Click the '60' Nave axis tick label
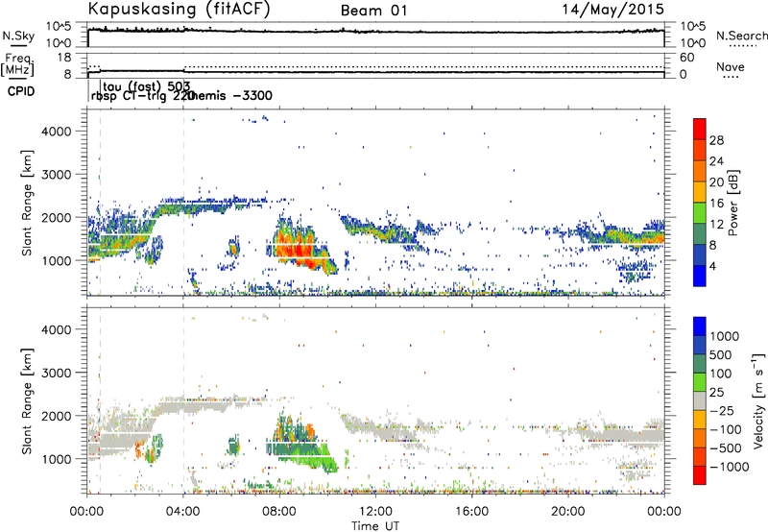The image size is (768, 532). 686,58
